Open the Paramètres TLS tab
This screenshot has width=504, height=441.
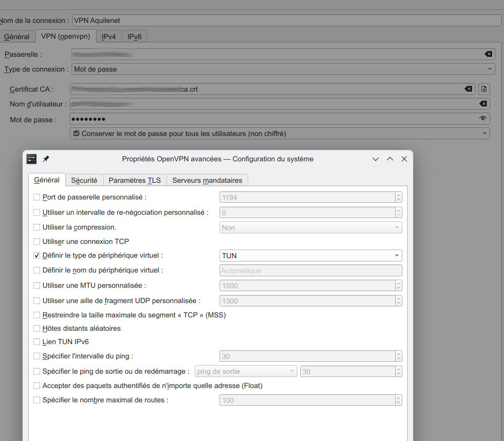pos(135,180)
